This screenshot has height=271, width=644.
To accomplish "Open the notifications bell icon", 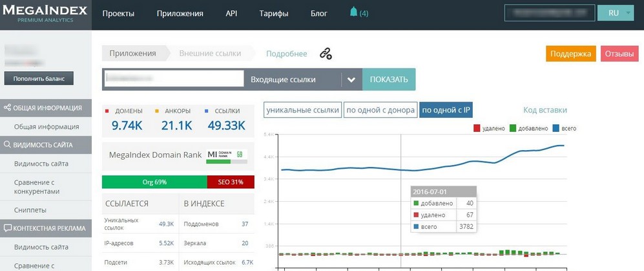I will (x=353, y=12).
